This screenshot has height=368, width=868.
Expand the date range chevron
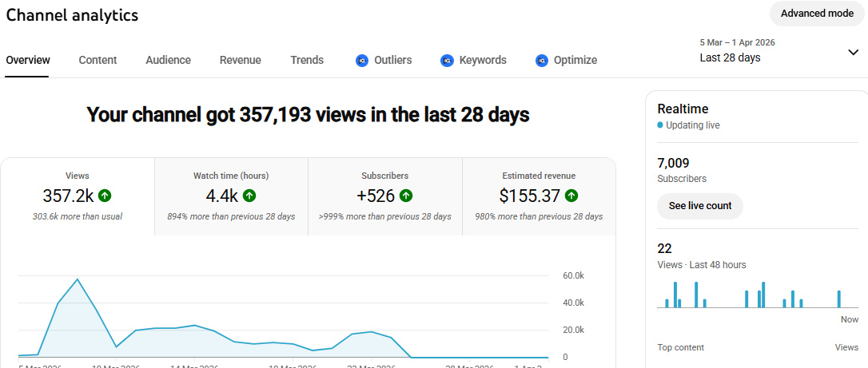pos(853,53)
